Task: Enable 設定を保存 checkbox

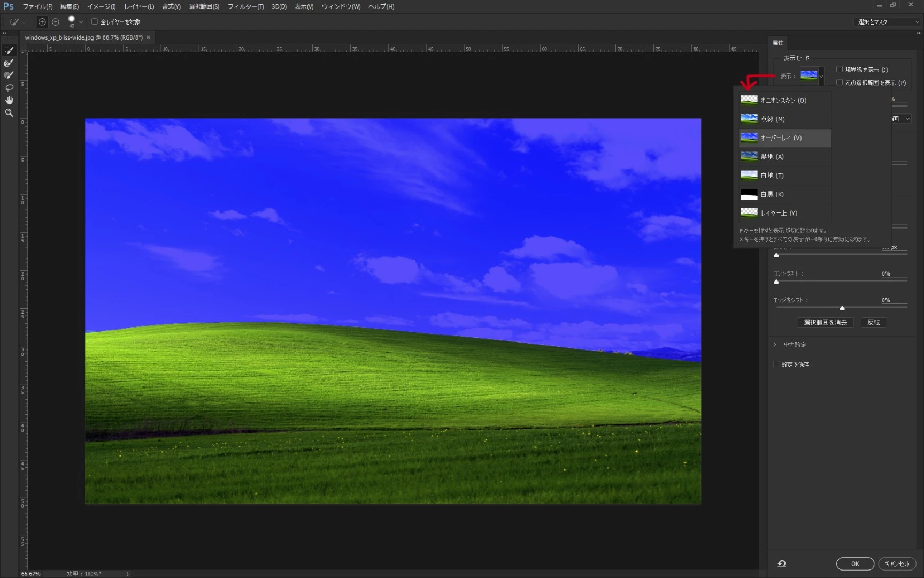Action: pos(776,364)
